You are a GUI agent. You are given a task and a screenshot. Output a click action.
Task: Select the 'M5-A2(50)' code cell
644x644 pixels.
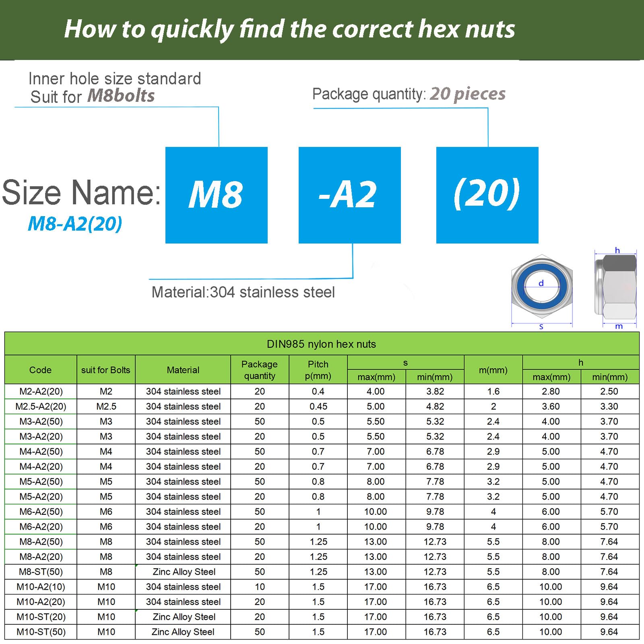pyautogui.click(x=41, y=482)
